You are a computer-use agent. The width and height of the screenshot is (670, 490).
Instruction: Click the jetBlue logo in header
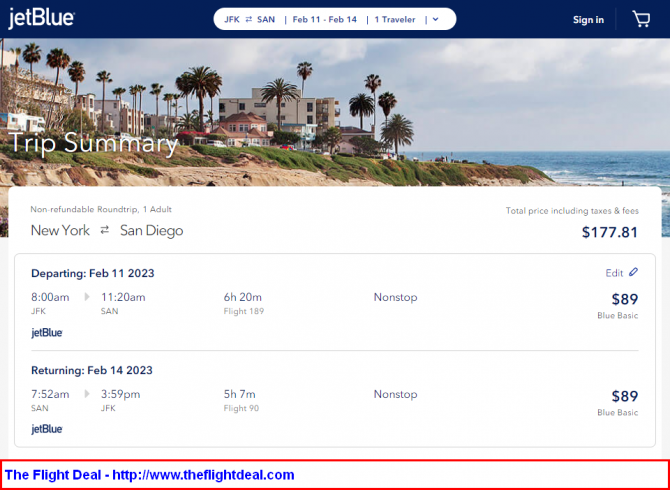(41, 19)
